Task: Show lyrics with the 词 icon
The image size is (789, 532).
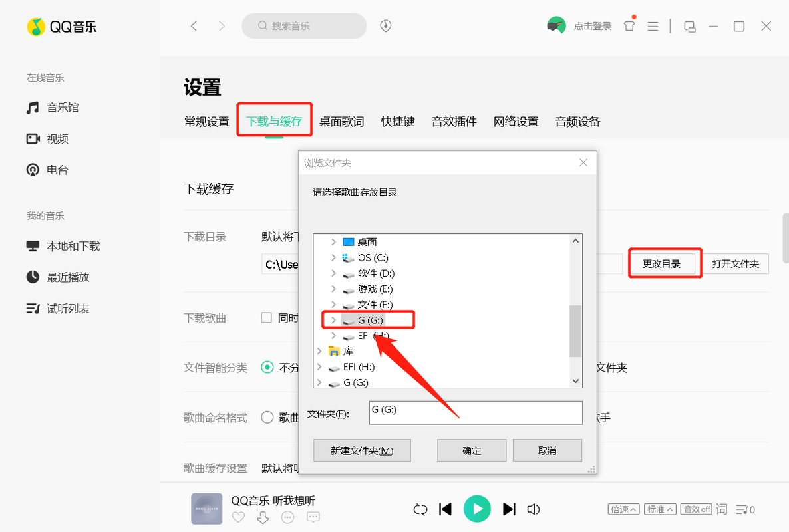Action: click(x=721, y=509)
